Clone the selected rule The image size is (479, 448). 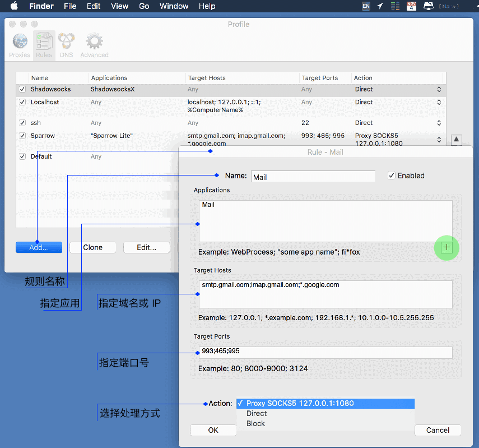click(x=92, y=247)
